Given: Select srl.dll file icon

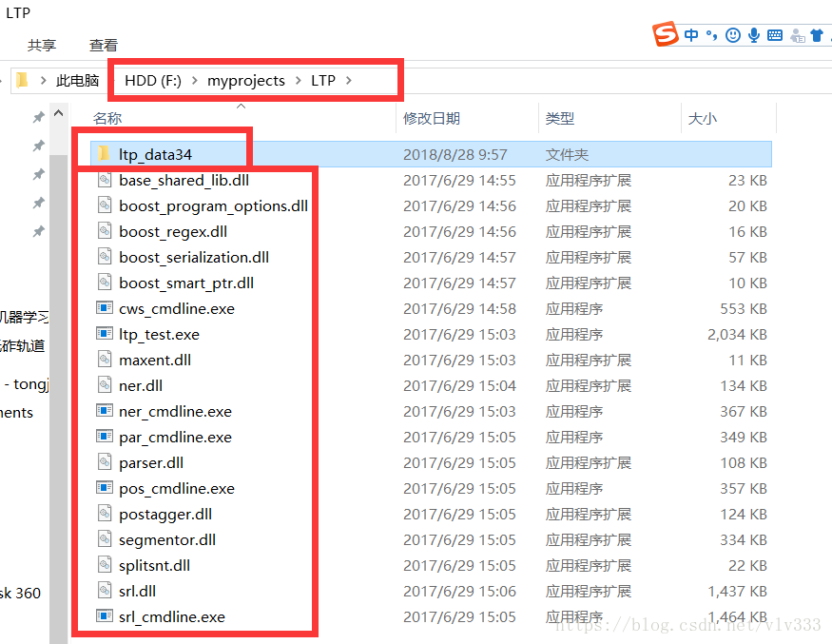Looking at the screenshot, I should 105,591.
